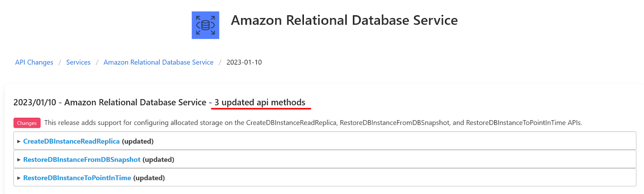Screen dimensions: 644x194
Task: Expand CreateDBInstanceReadReplica using its disclosure triangle
Action: point(19,142)
